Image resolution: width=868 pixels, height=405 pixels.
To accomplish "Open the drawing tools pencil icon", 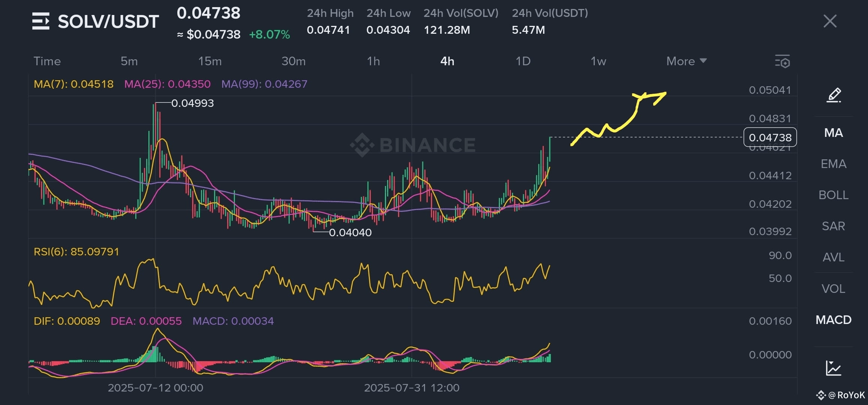I will pos(833,95).
